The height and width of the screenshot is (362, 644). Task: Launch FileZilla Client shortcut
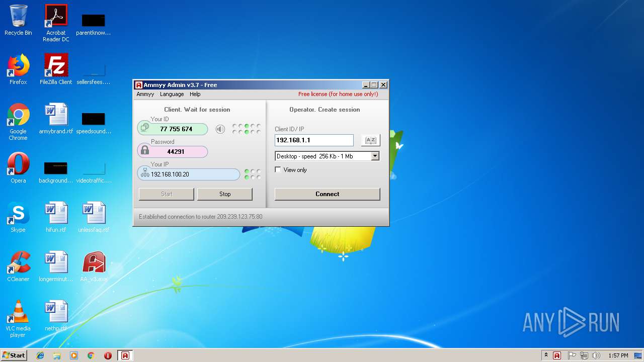point(56,69)
